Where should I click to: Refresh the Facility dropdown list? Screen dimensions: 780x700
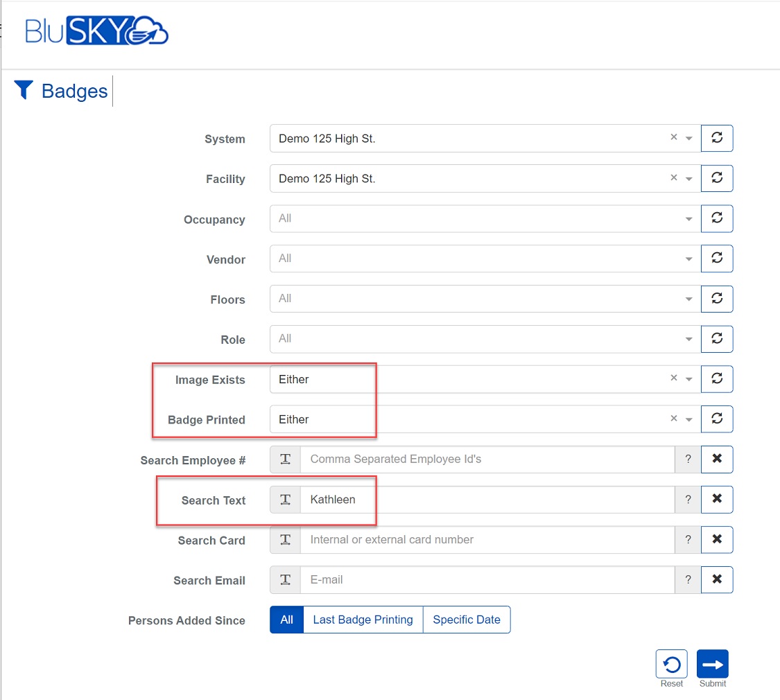point(717,178)
